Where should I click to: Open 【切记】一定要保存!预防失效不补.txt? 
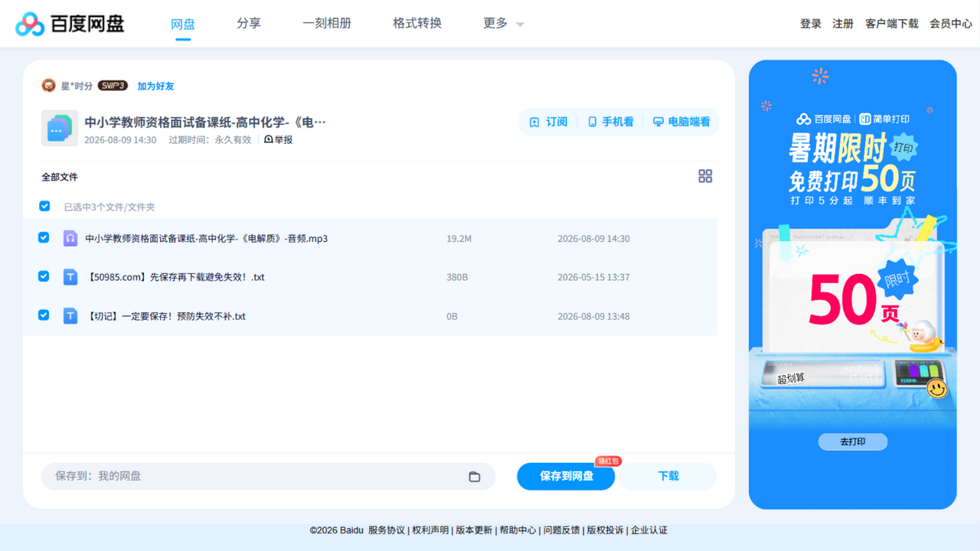pos(165,316)
